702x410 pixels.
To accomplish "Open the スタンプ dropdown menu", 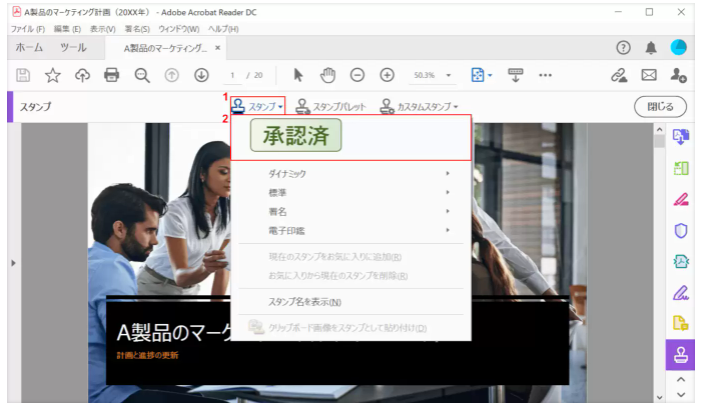I will 258,105.
